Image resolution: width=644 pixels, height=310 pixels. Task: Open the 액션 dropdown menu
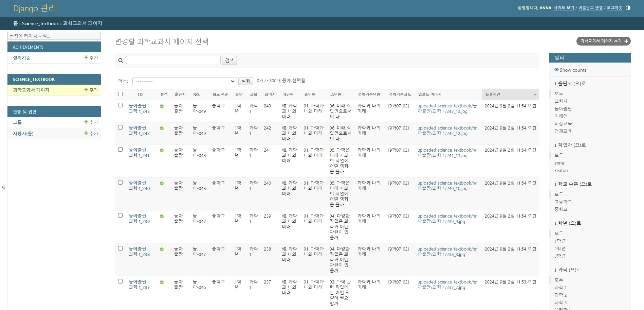click(184, 81)
